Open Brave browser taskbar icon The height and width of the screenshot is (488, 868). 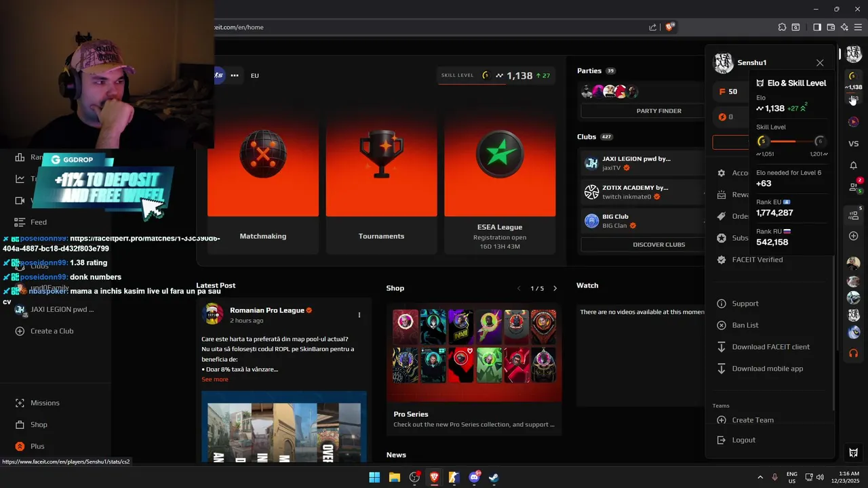pos(434,477)
